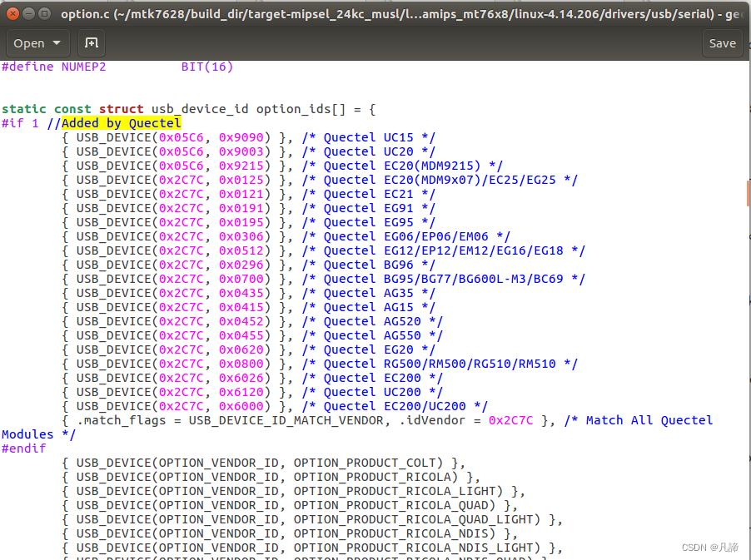The height and width of the screenshot is (560, 751).
Task: Click the product ID value 0x6026
Action: 241,378
